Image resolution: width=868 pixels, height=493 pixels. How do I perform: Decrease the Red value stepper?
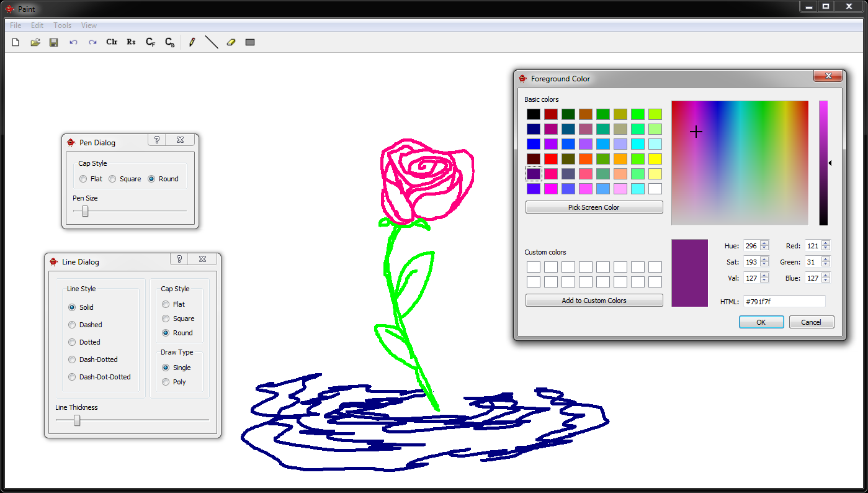826,248
